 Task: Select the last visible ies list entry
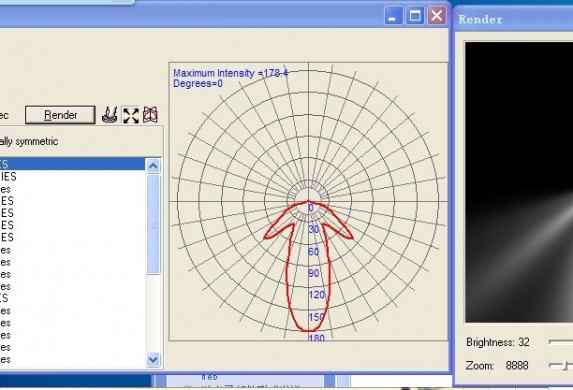tap(72, 360)
